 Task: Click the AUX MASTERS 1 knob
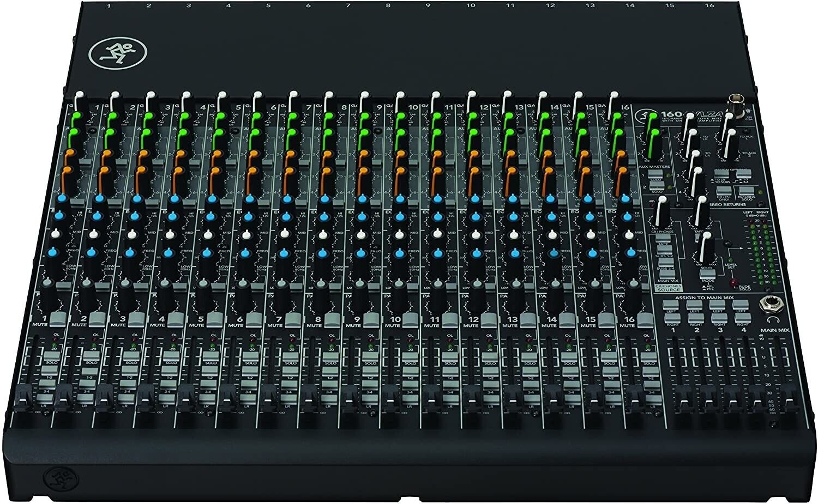(x=652, y=117)
